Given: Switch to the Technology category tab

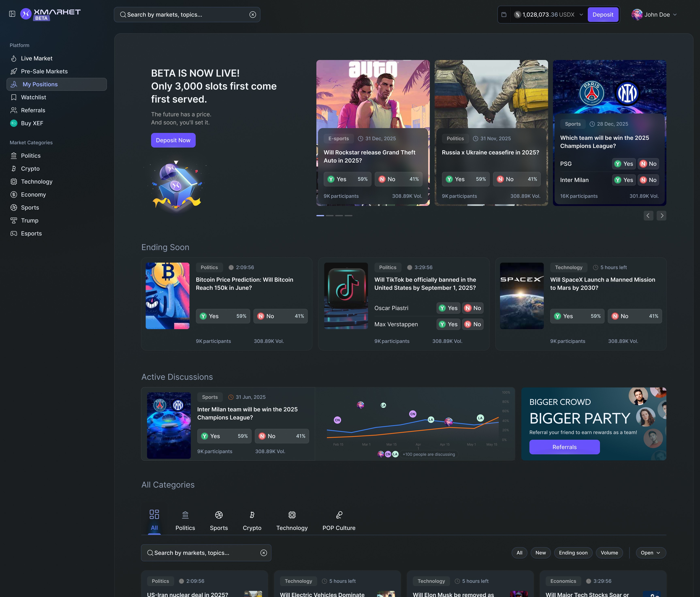Looking at the screenshot, I should [292, 521].
